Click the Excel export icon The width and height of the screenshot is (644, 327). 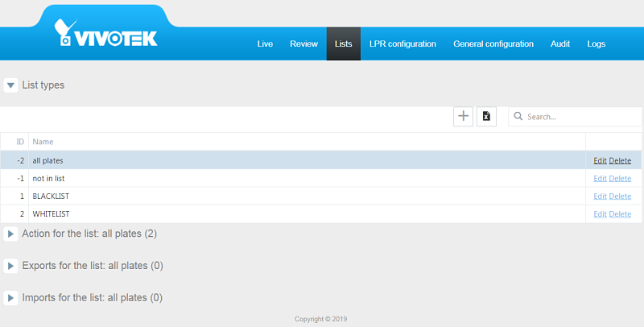[486, 117]
